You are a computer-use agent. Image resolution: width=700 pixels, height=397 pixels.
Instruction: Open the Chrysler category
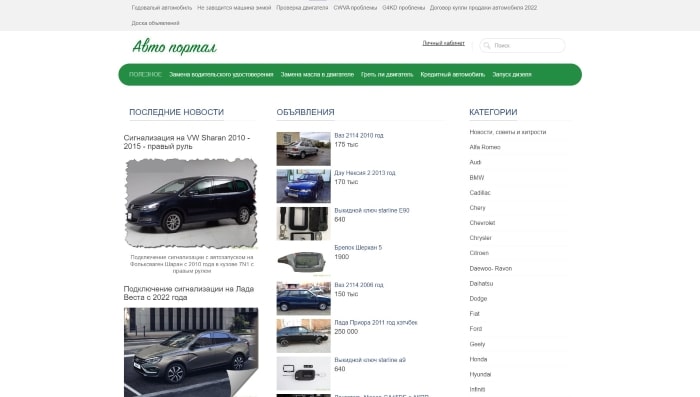pyautogui.click(x=480, y=238)
